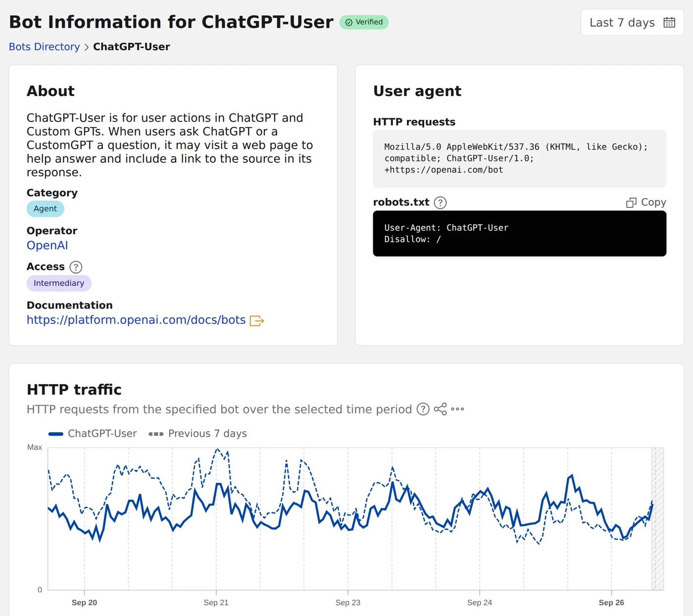Click the Intermediary access tag
The height and width of the screenshot is (616, 693).
pos(59,283)
